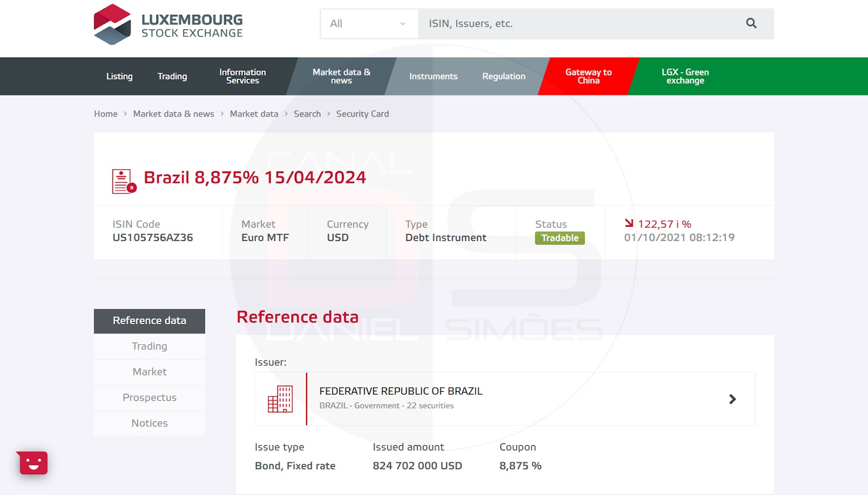Viewport: 868px width, 495px height.
Task: Click the issued amount 824 702 000 USD
Action: [x=417, y=466]
